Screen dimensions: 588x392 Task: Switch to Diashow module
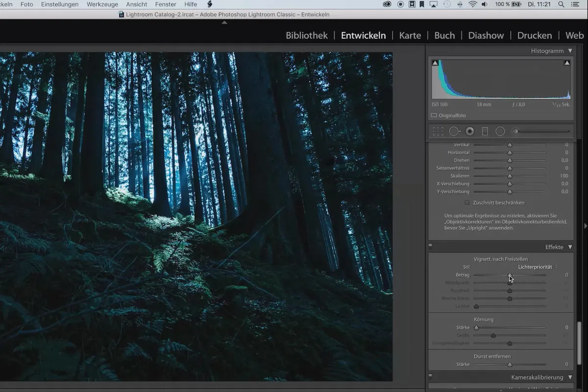(486, 36)
